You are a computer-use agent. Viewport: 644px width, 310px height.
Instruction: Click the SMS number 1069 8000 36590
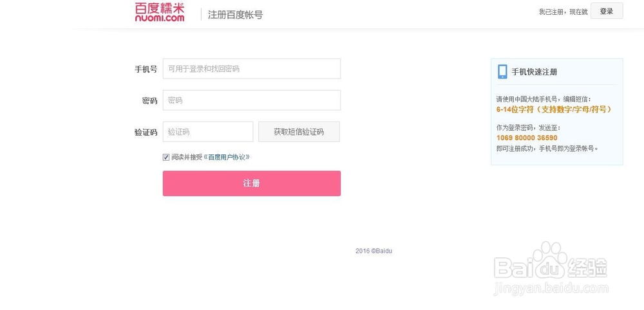527,138
